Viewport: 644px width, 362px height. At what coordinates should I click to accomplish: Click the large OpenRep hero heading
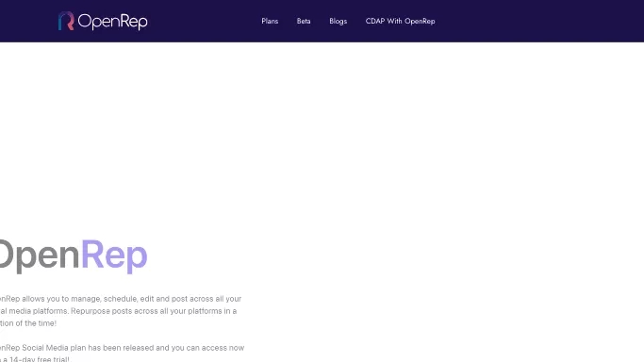click(74, 255)
